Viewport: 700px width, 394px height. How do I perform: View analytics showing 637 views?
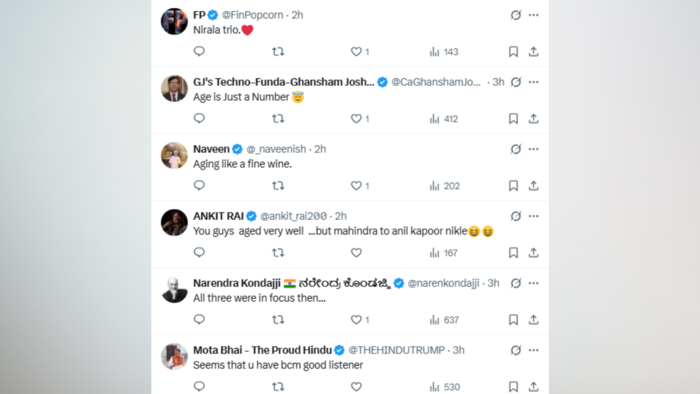pos(444,320)
